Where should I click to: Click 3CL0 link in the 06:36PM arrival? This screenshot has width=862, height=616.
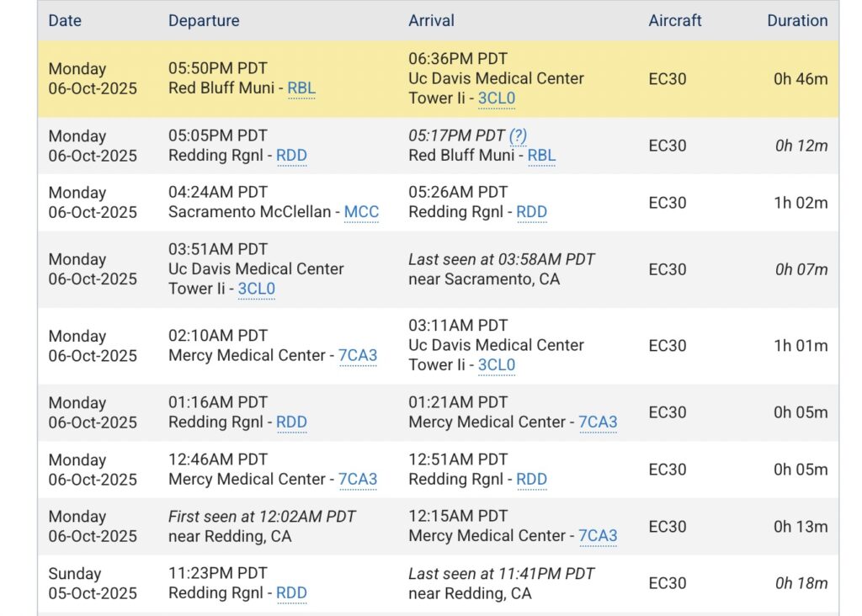point(496,98)
